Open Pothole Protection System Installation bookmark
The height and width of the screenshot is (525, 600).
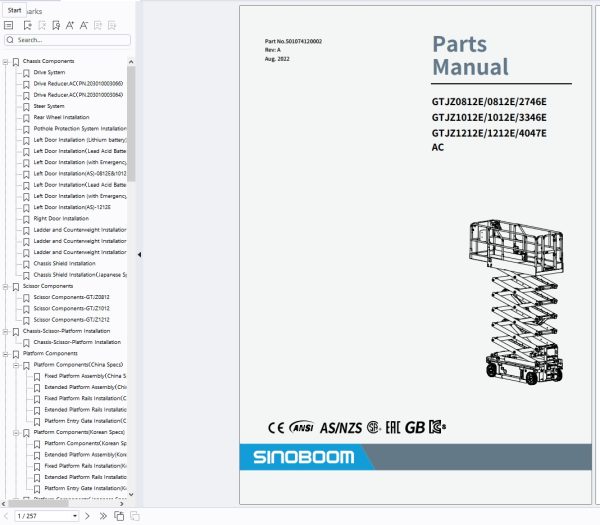tap(80, 129)
